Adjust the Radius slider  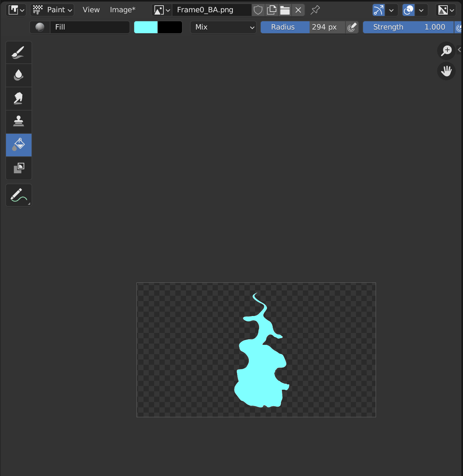[x=303, y=27]
